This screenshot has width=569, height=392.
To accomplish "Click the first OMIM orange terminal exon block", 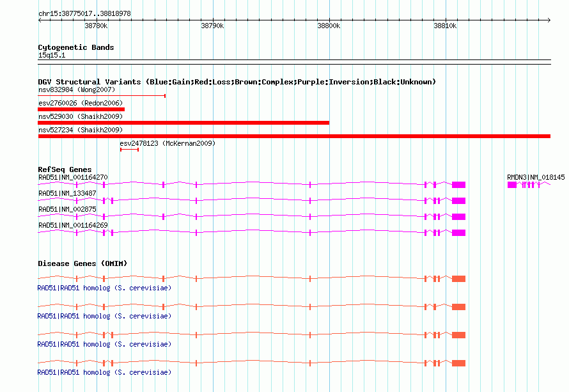I will pyautogui.click(x=458, y=279).
